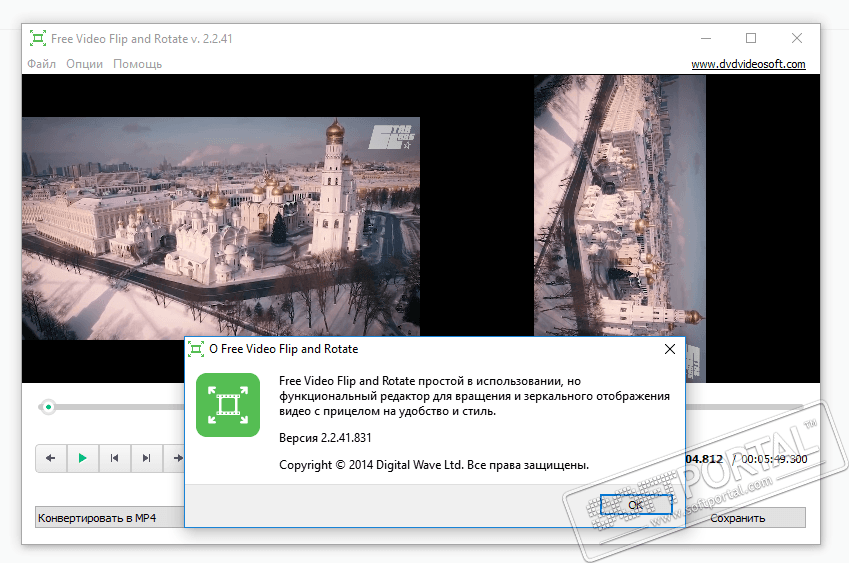This screenshot has width=849, height=563.
Task: Rotate left with back arrow button
Action: point(51,458)
